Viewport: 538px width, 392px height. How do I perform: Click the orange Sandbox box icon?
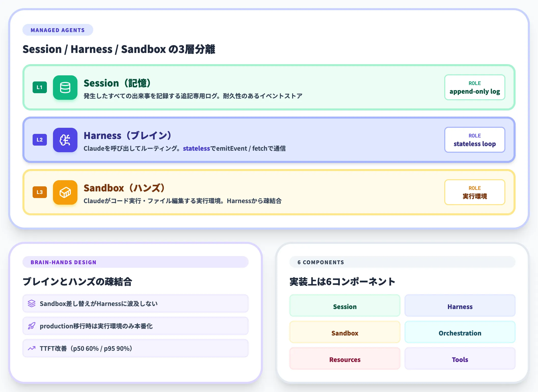65,192
